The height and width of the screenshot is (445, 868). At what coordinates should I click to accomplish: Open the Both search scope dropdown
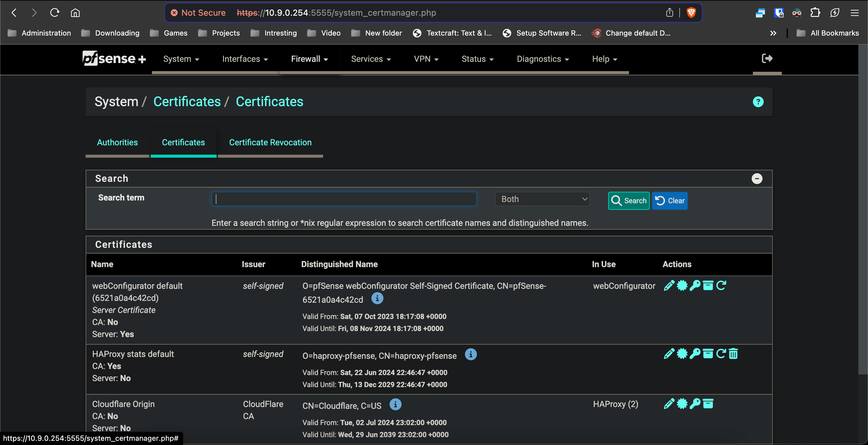[x=542, y=199]
